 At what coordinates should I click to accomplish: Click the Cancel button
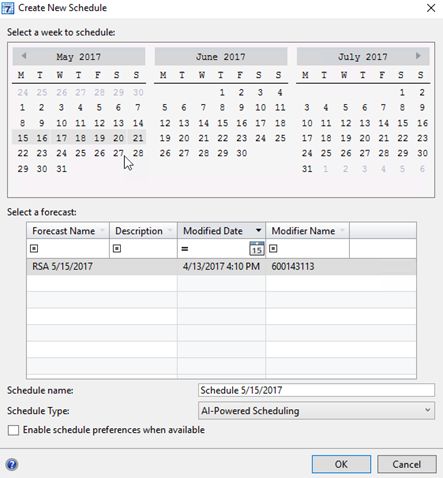(407, 464)
